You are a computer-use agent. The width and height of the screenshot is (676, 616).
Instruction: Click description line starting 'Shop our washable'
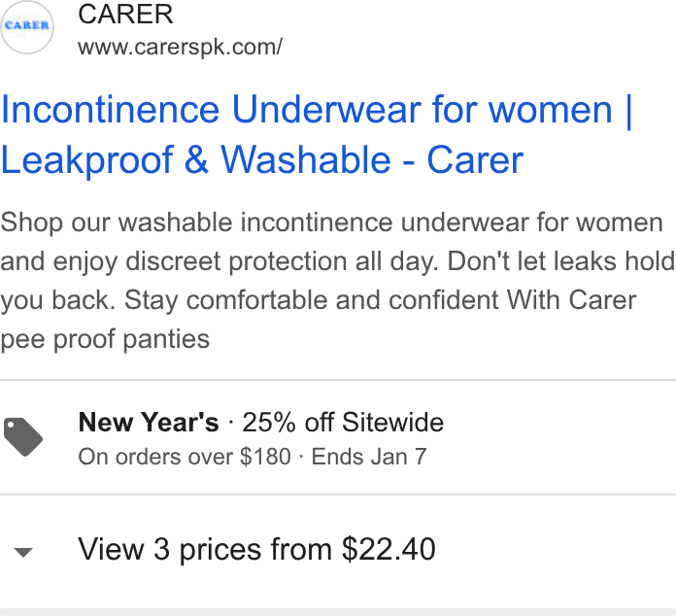click(331, 222)
